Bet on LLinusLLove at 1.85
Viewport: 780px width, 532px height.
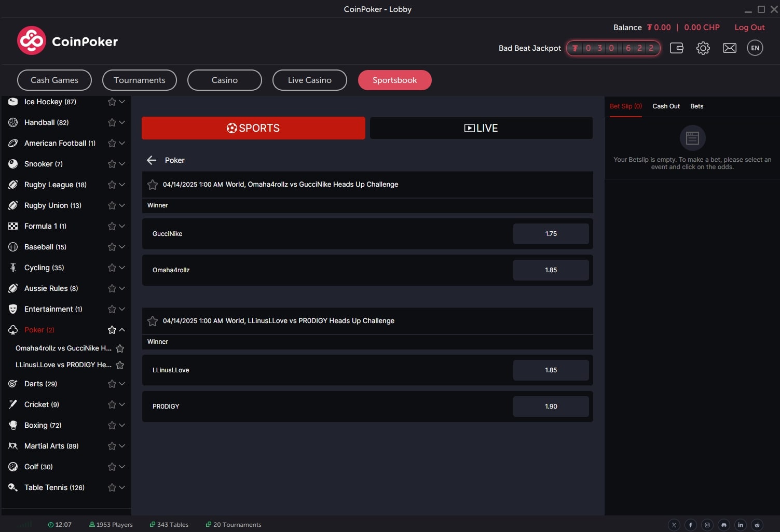[551, 370]
